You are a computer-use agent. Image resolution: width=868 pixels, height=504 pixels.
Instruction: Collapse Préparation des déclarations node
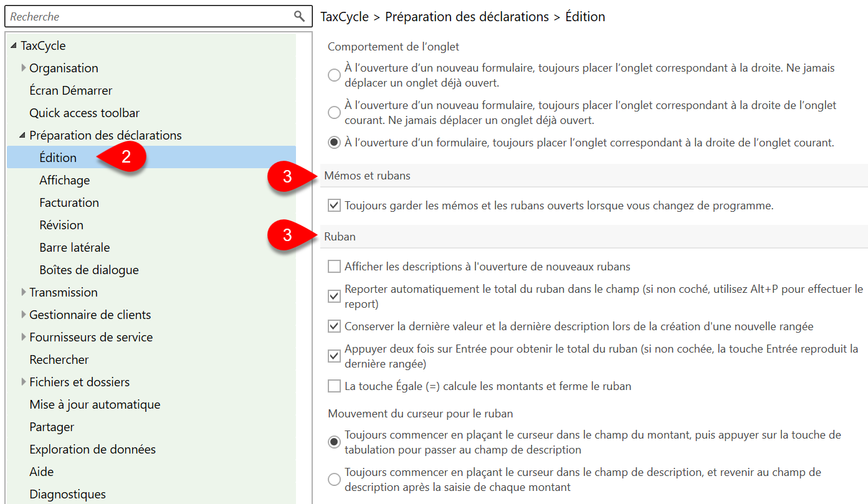pyautogui.click(x=22, y=135)
